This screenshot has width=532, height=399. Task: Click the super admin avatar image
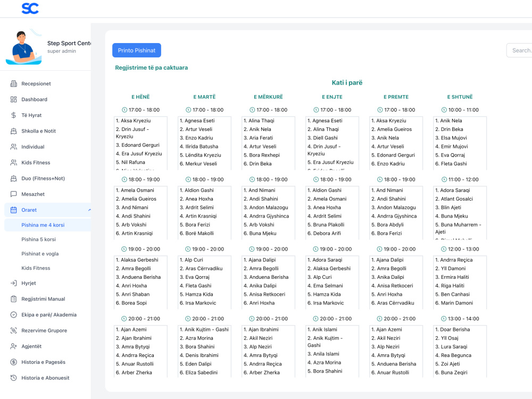click(x=24, y=47)
